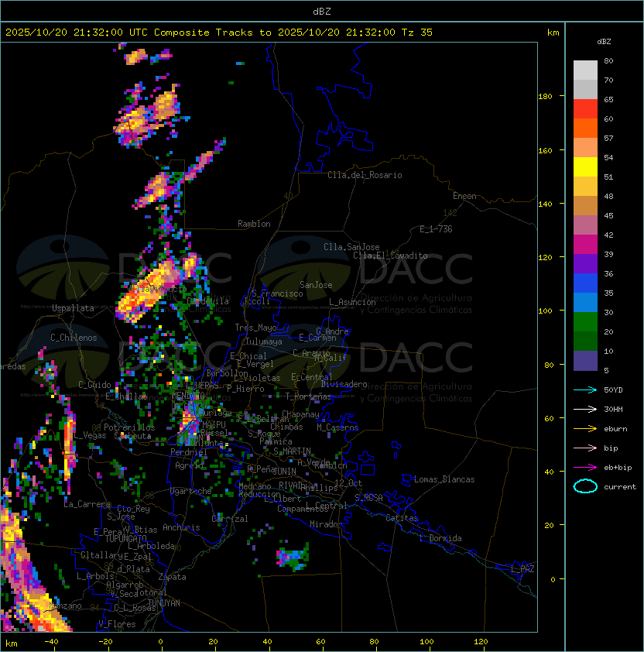644x652 pixels.
Task: Pick the gray swatch between 70 and 65
Action: pyautogui.click(x=585, y=89)
